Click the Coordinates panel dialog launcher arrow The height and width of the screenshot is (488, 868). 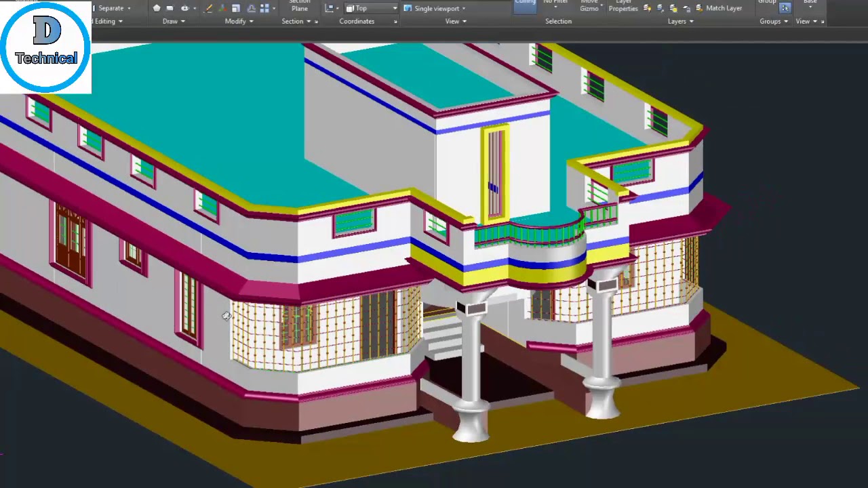pyautogui.click(x=395, y=22)
